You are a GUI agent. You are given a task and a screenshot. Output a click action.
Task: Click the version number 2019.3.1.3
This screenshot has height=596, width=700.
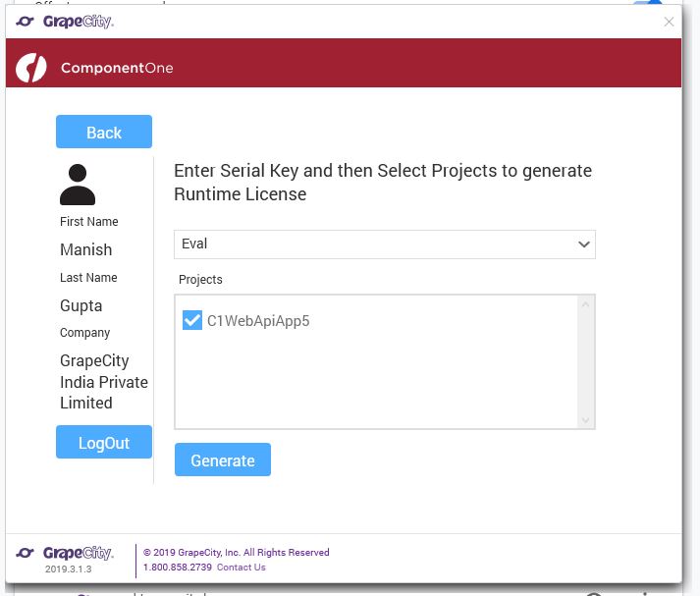pyautogui.click(x=69, y=569)
